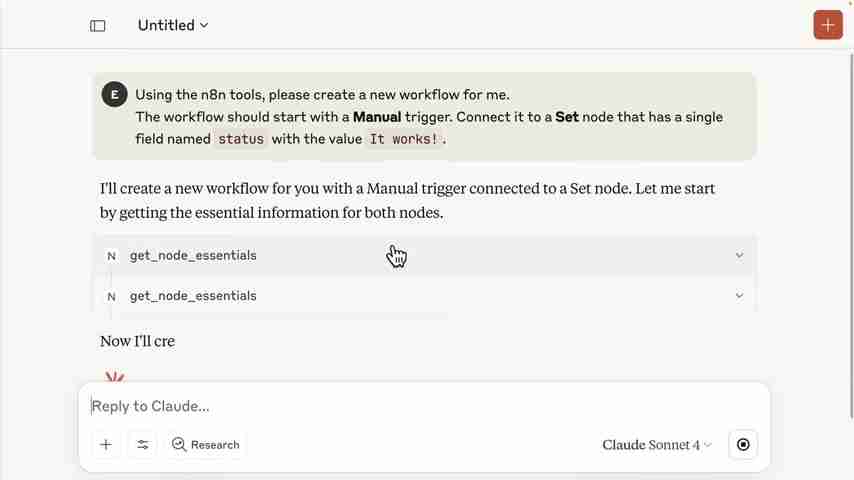Expand first get_node_essentials chevron arrow
This screenshot has width=854, height=480.
739,256
